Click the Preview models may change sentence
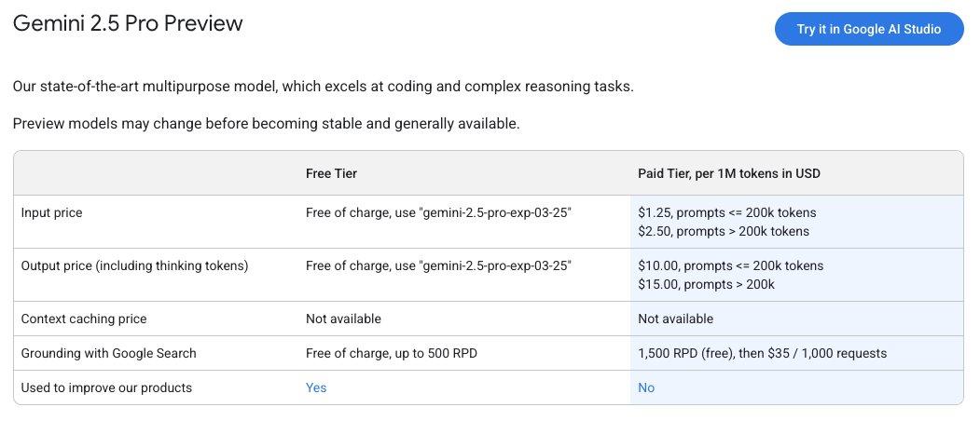This screenshot has height=421, width=980. coord(266,123)
